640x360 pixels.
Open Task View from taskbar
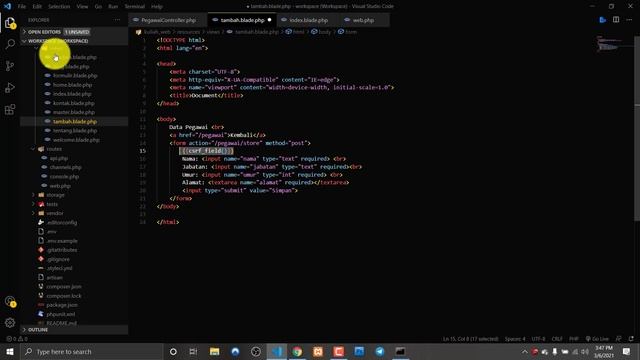point(193,351)
